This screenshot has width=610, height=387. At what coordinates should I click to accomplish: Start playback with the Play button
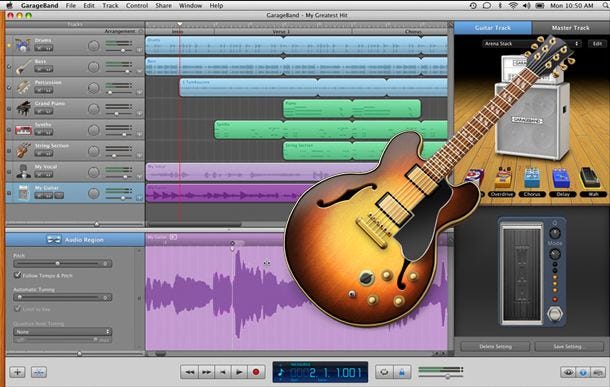[239, 372]
